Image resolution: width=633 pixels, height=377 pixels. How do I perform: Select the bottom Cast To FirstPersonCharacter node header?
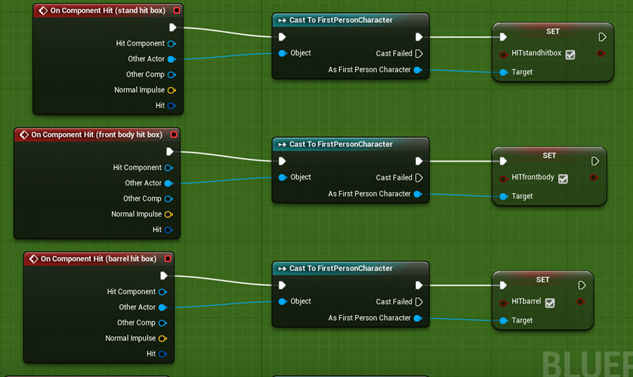click(350, 268)
